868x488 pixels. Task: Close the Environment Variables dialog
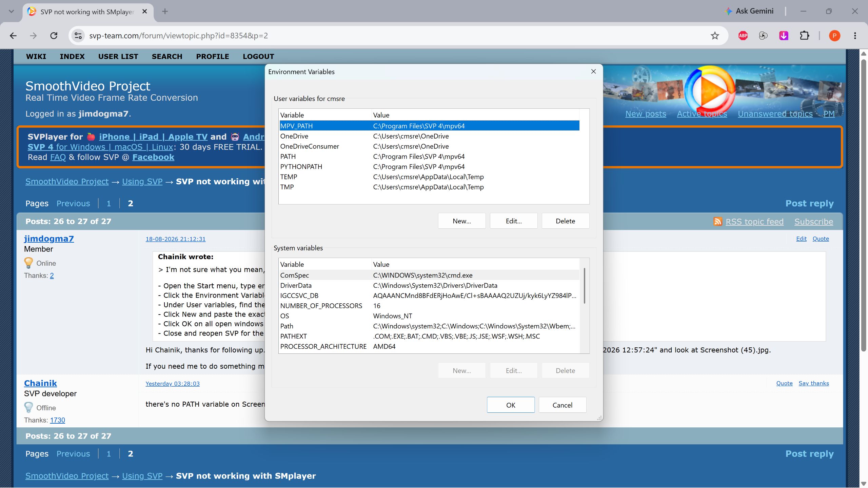point(593,72)
